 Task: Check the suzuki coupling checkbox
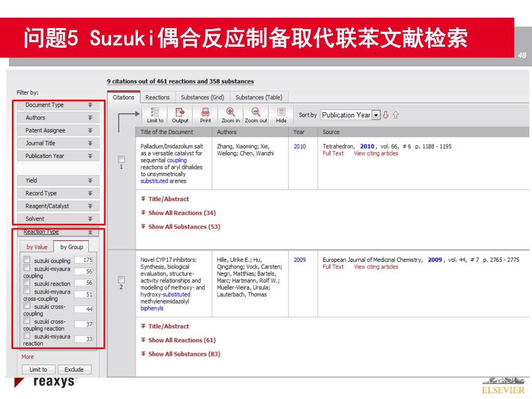[x=27, y=260]
